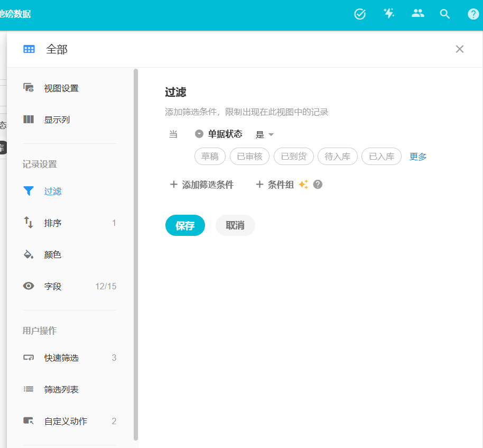The height and width of the screenshot is (448, 483).
Task: Open the members people icon
Action: pyautogui.click(x=418, y=14)
